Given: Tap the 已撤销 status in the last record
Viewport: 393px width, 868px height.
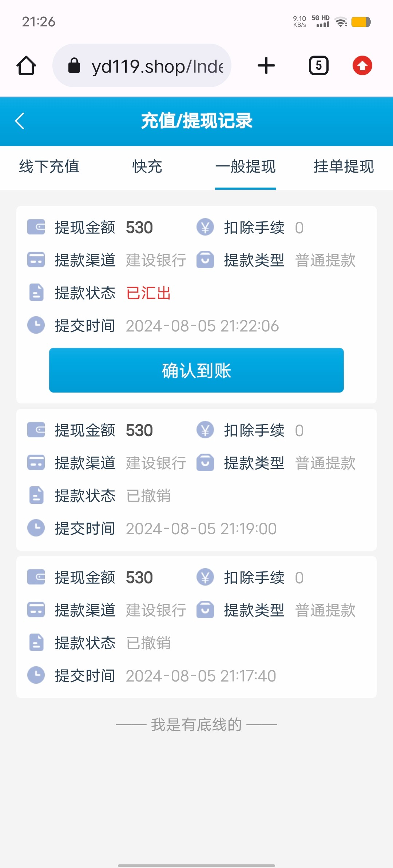Looking at the screenshot, I should [148, 643].
